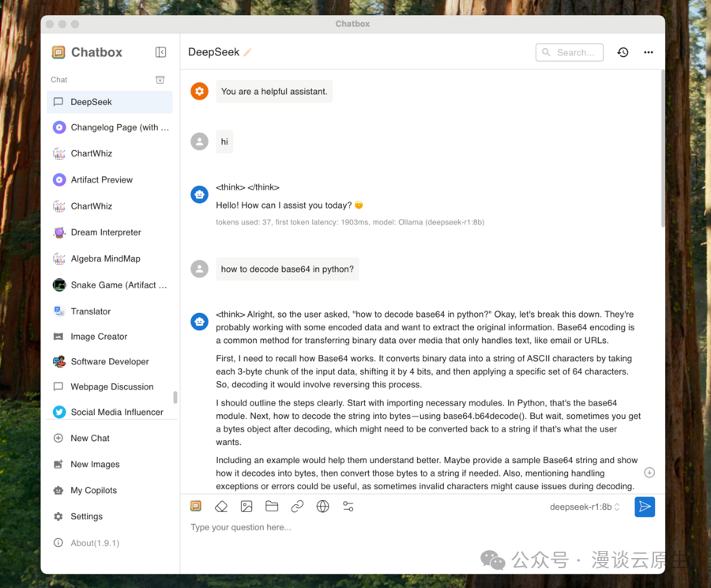
Task: Click the bot avatar beside the base64 think response
Action: tap(199, 322)
